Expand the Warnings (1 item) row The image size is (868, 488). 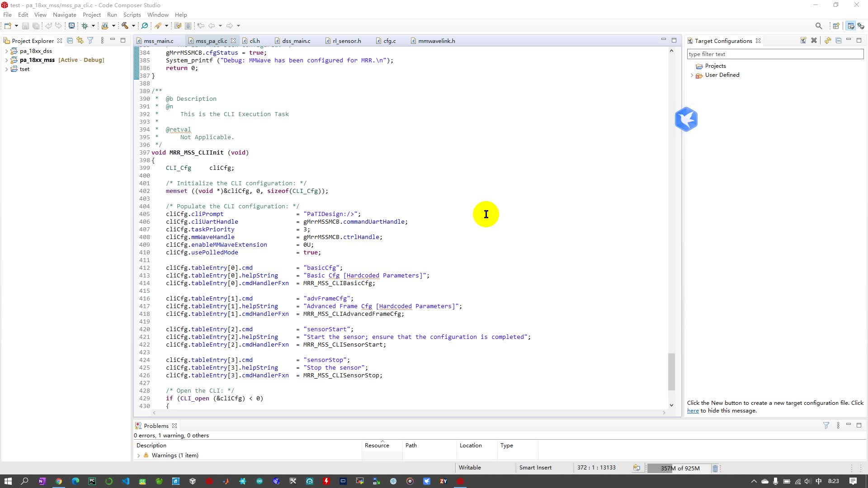coord(139,455)
